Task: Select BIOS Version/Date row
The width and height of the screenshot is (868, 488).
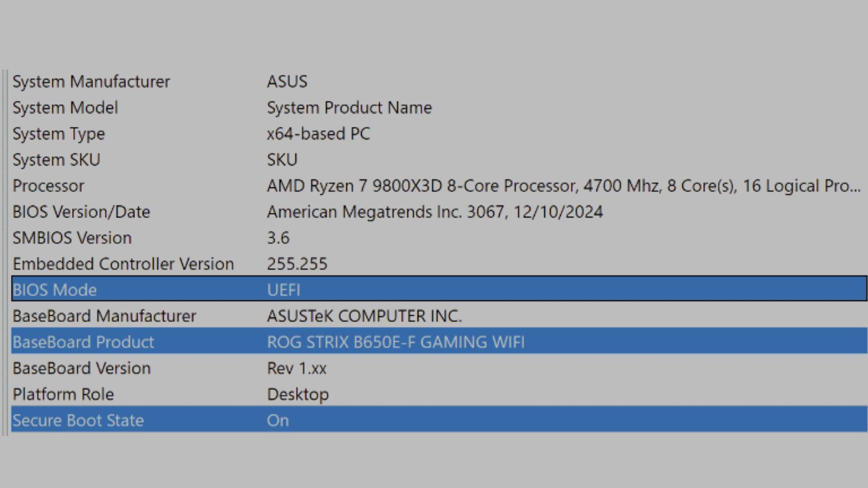Action: pyautogui.click(x=81, y=212)
